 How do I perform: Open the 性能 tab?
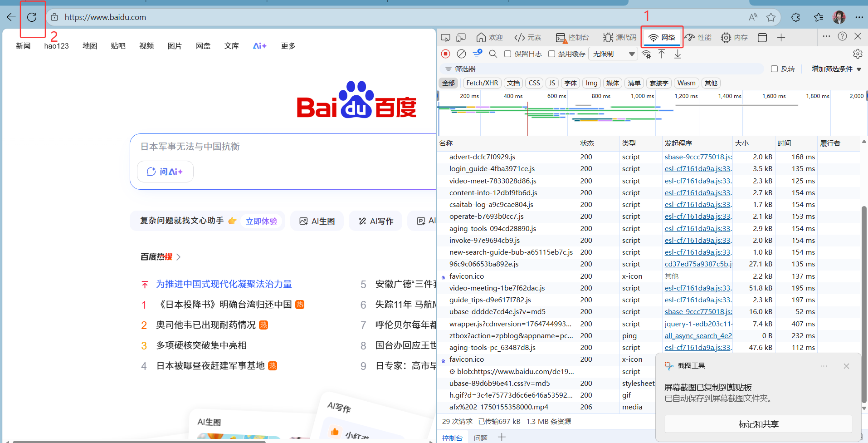point(698,38)
